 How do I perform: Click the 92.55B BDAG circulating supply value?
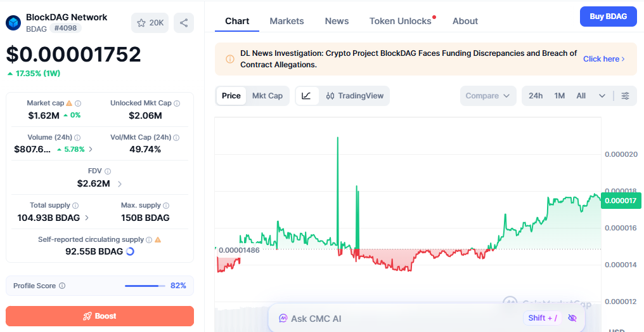point(94,251)
